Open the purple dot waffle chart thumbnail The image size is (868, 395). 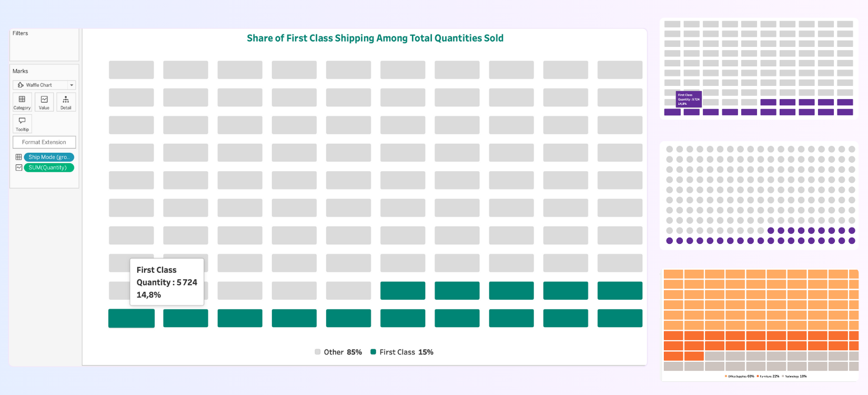759,195
